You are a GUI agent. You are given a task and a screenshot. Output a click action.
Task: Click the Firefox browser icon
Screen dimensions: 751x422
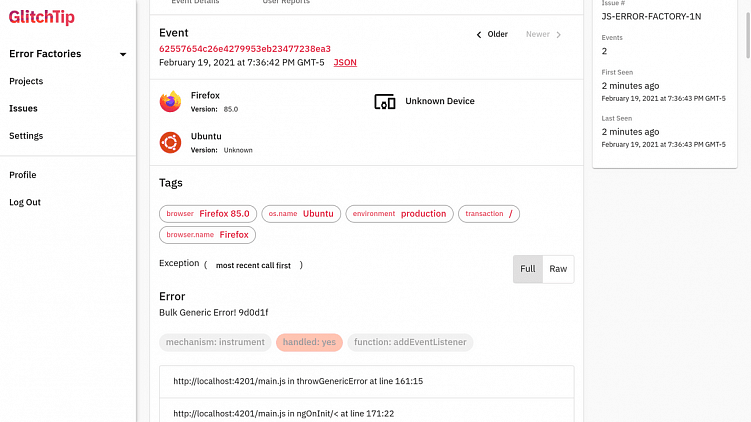click(170, 101)
